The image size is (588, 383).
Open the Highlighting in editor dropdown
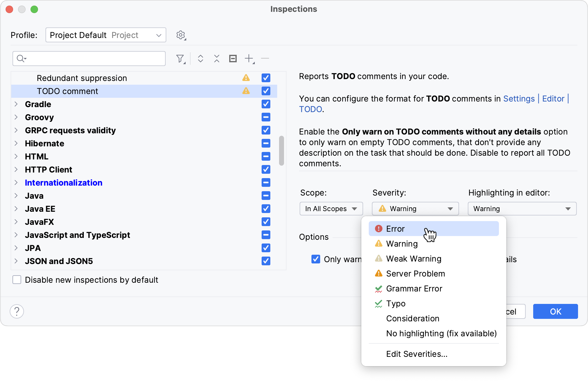click(522, 209)
